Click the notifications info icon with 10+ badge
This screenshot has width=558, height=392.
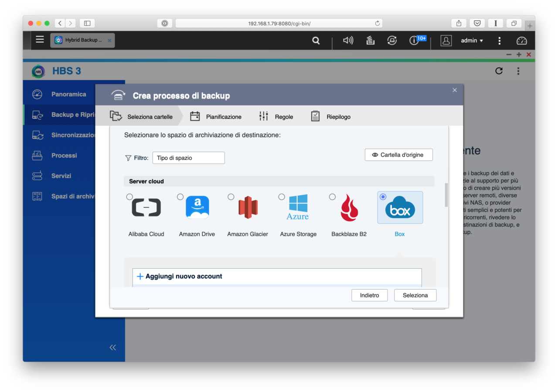coord(414,41)
